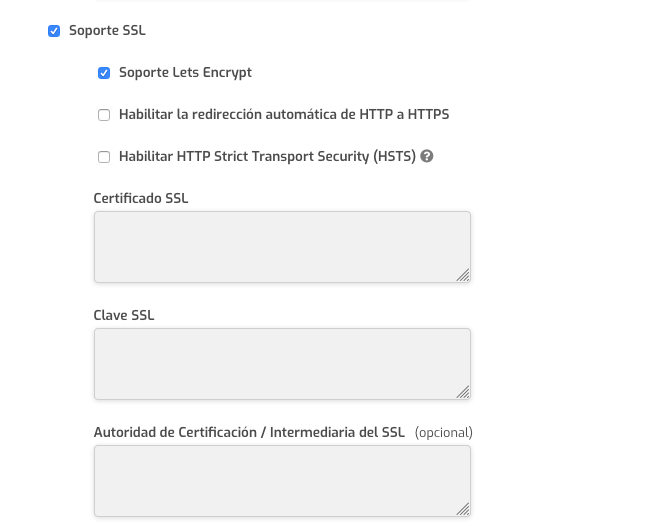Image resolution: width=663 pixels, height=528 pixels.
Task: Uncheck the Soporte SSL checkbox
Action: pos(54,31)
